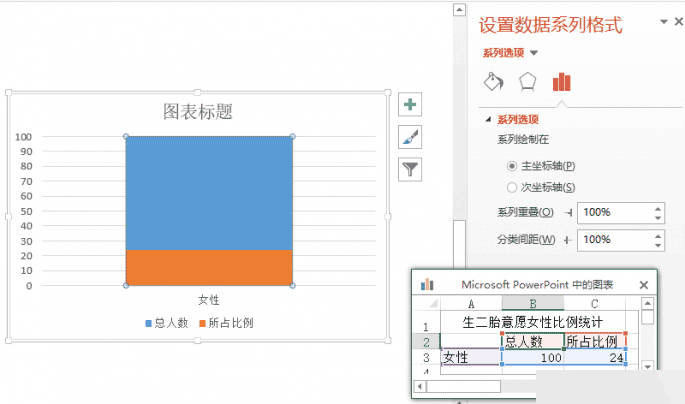Click the 系列绘制在 label

[x=523, y=140]
